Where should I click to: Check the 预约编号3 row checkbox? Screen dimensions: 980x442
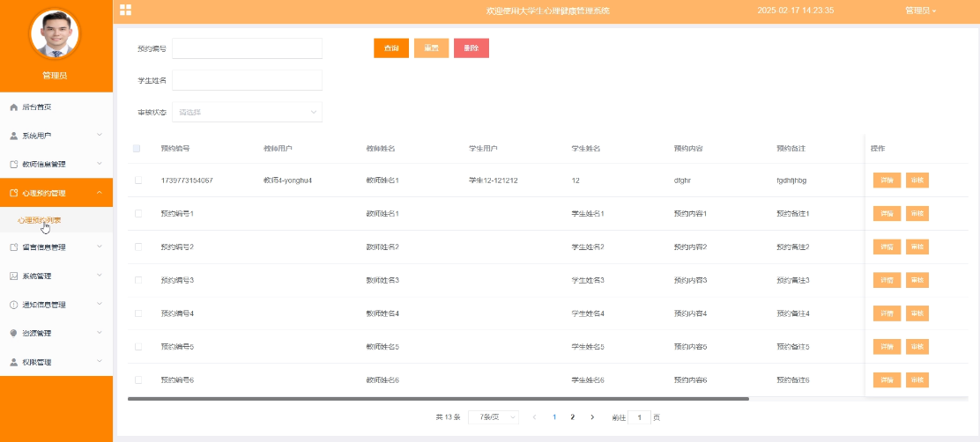[x=138, y=280]
